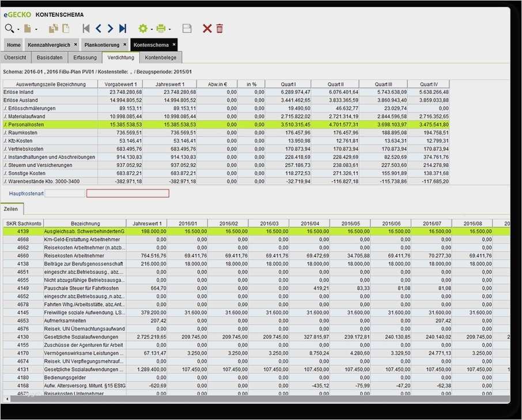
Task: Print the Kontenschema via printer icon
Action: pyautogui.click(x=162, y=28)
